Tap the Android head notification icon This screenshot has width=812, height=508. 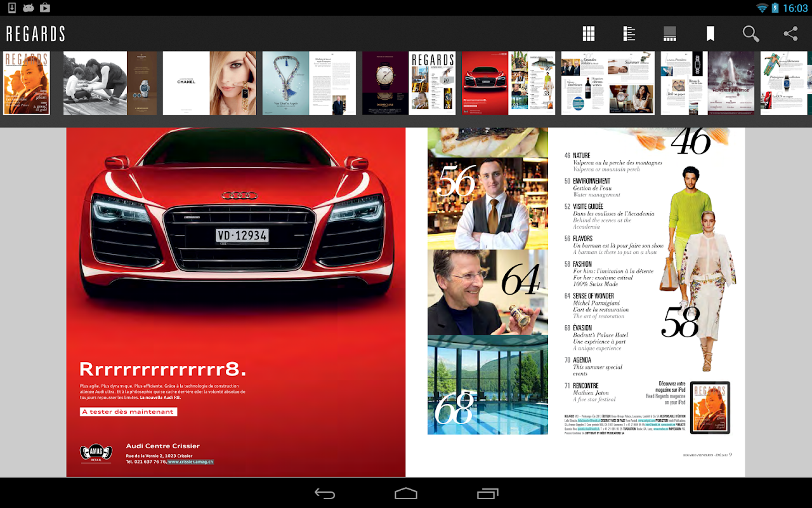(29, 8)
